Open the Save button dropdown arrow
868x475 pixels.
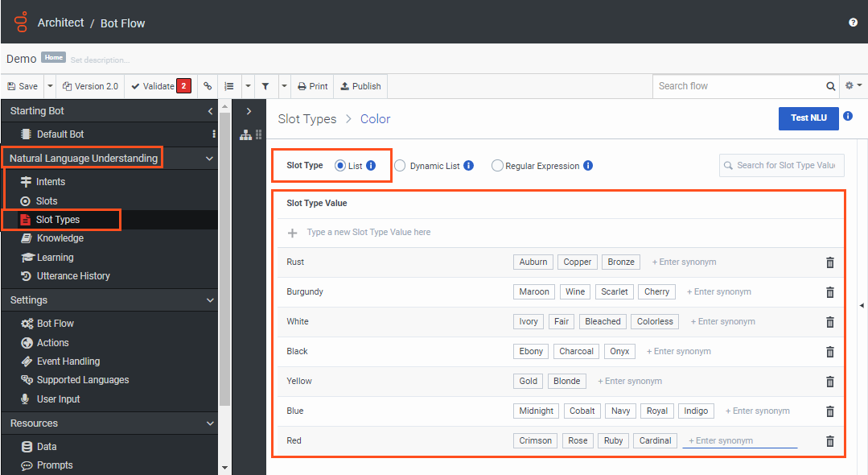click(49, 85)
